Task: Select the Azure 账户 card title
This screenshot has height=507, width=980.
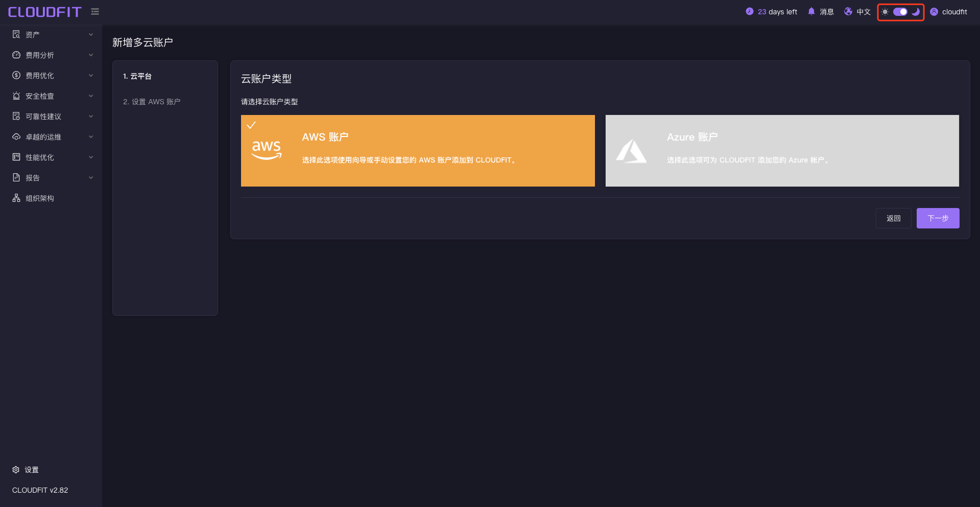Action: click(692, 137)
